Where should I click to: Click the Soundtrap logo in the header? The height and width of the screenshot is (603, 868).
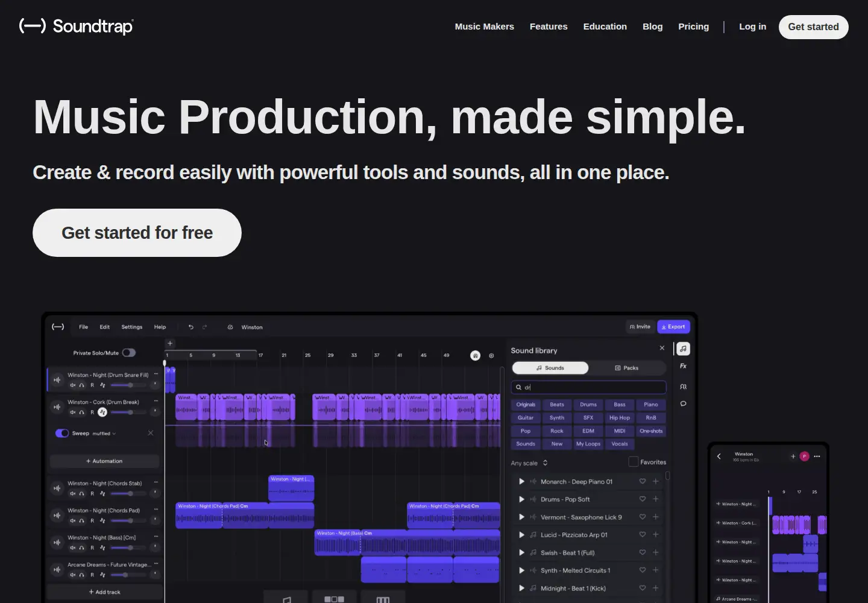77,26
